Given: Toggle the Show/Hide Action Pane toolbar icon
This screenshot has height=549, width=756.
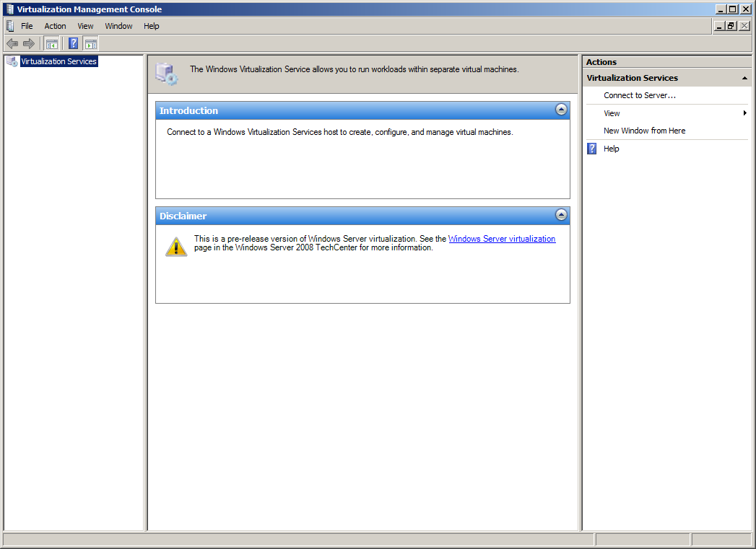Looking at the screenshot, I should pos(91,44).
